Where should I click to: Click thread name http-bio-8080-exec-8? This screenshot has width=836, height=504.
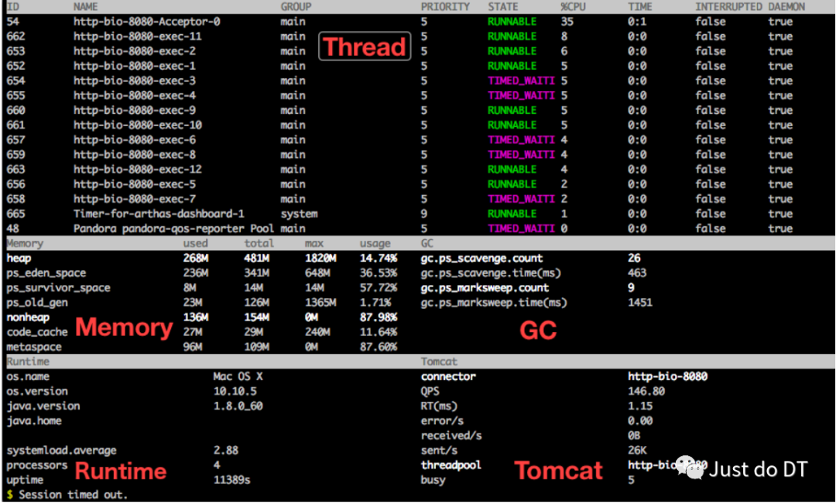pos(135,155)
